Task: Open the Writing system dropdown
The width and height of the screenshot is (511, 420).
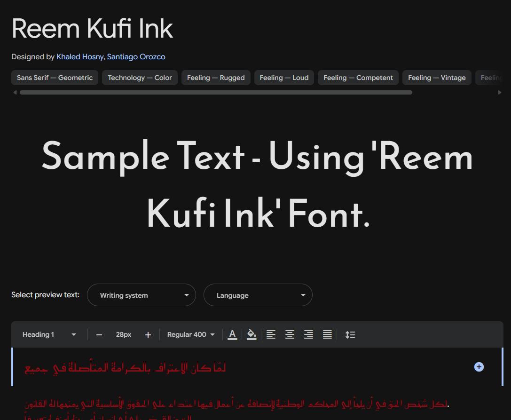Action: (142, 295)
